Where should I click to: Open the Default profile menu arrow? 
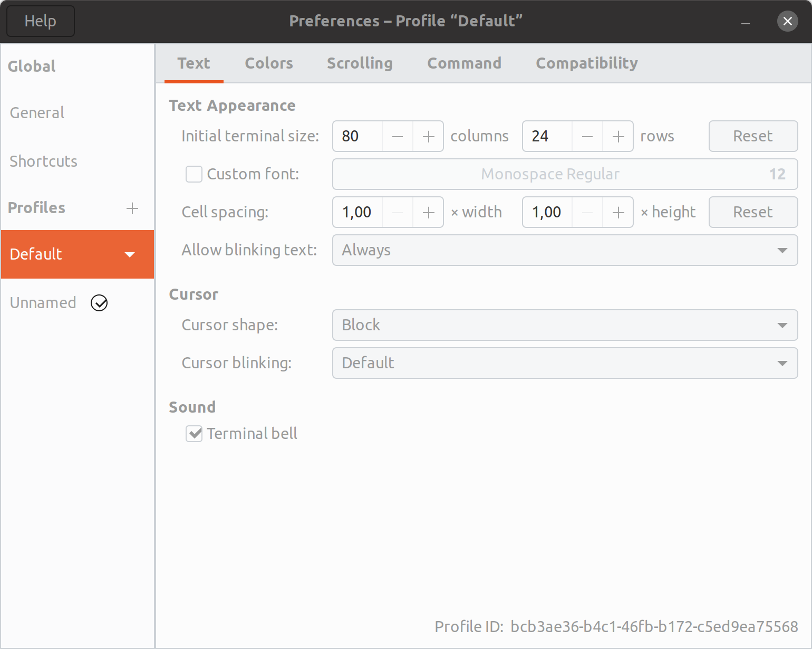130,254
